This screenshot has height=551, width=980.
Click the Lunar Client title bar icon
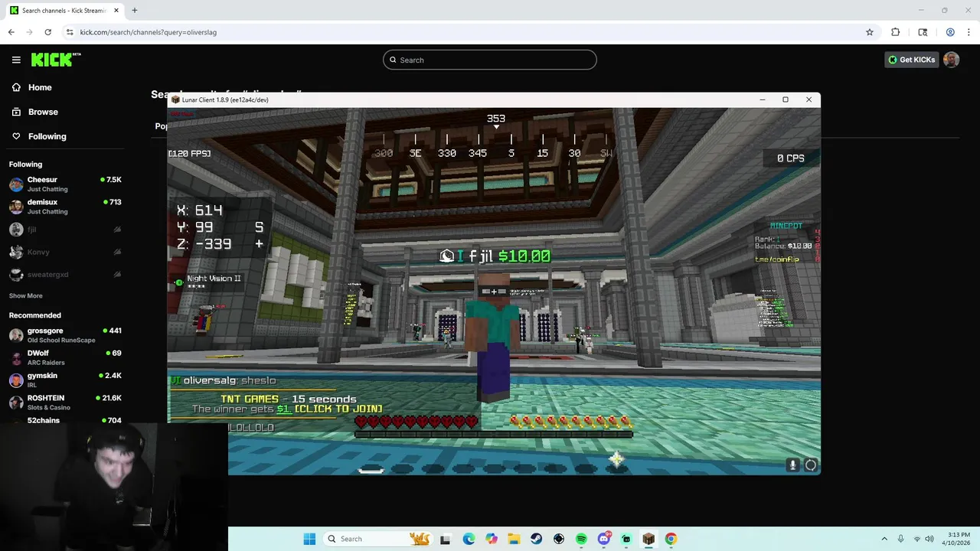coord(175,99)
